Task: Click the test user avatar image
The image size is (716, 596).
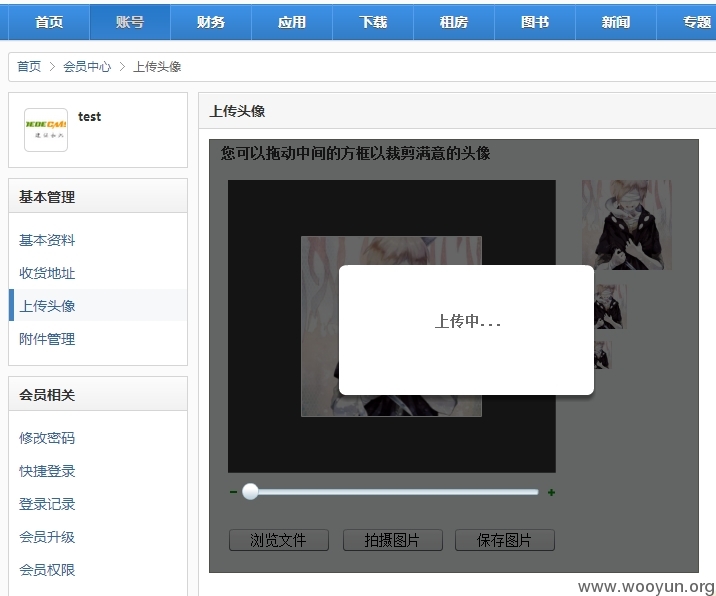Action: (46, 130)
